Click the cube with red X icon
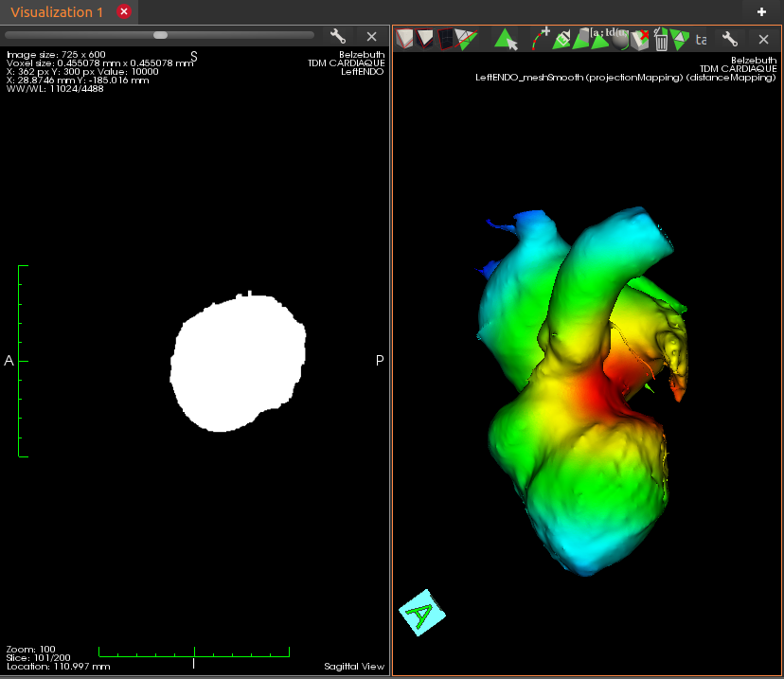 point(639,40)
